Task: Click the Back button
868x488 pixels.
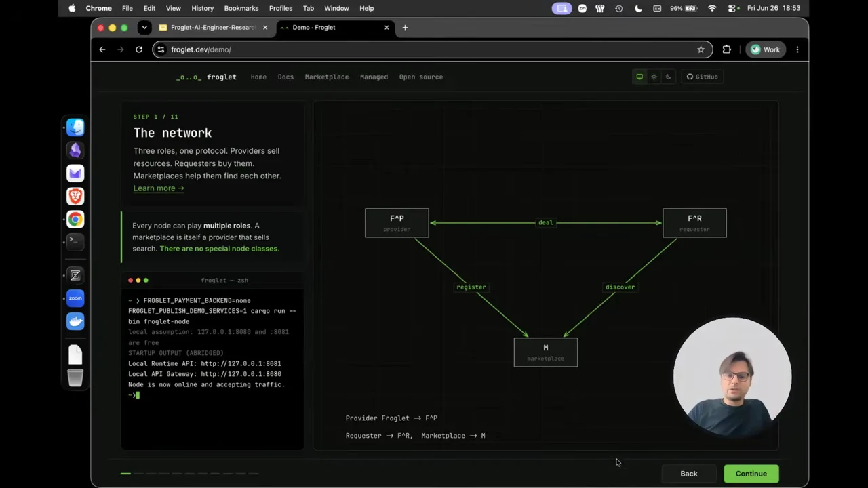Action: click(688, 474)
